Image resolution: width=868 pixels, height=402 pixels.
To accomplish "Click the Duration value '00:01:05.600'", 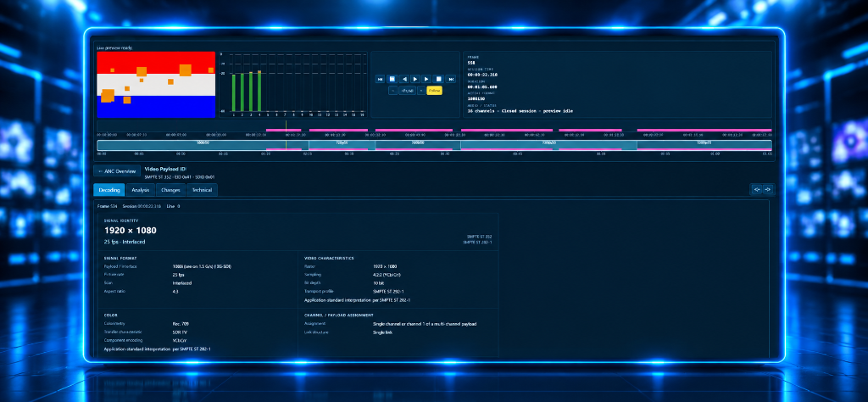I will [x=482, y=87].
